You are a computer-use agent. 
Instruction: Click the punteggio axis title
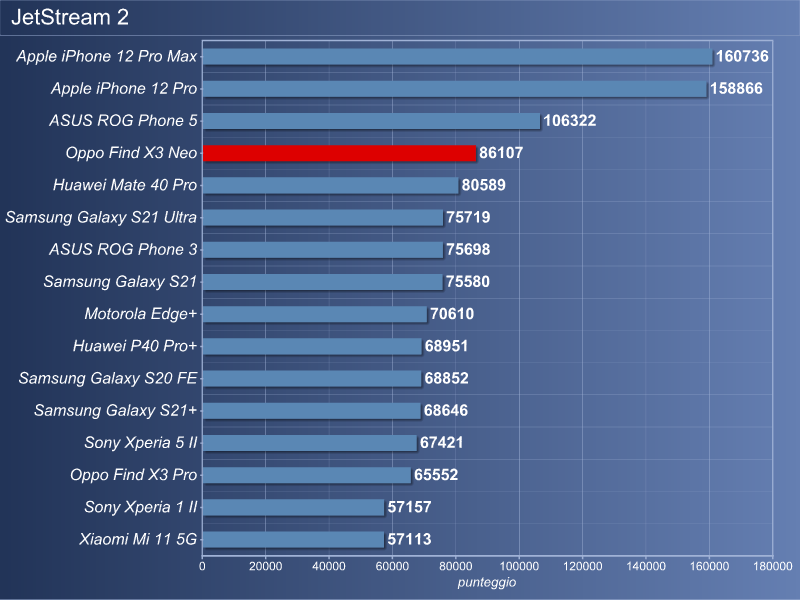487,582
